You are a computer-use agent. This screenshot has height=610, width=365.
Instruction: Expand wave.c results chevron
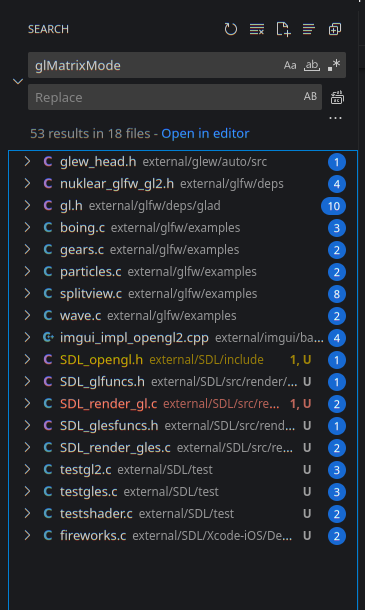(x=27, y=316)
